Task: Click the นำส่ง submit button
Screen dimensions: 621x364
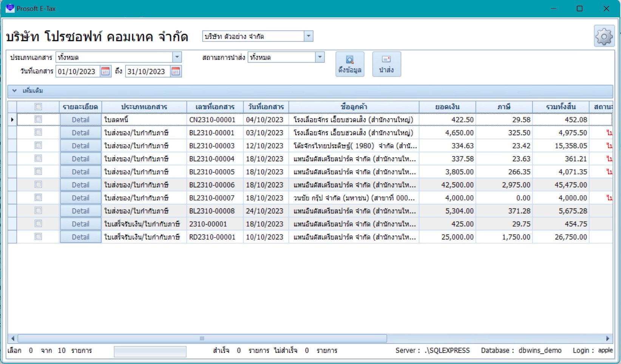Action: (386, 64)
